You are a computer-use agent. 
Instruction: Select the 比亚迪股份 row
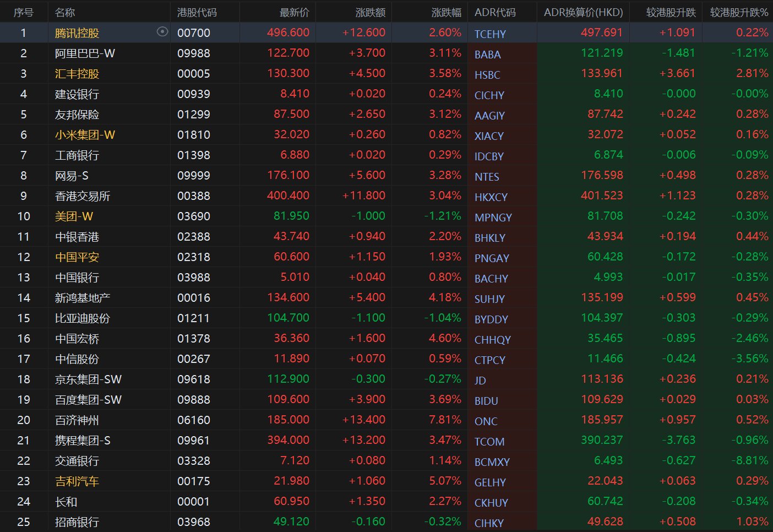click(x=83, y=318)
